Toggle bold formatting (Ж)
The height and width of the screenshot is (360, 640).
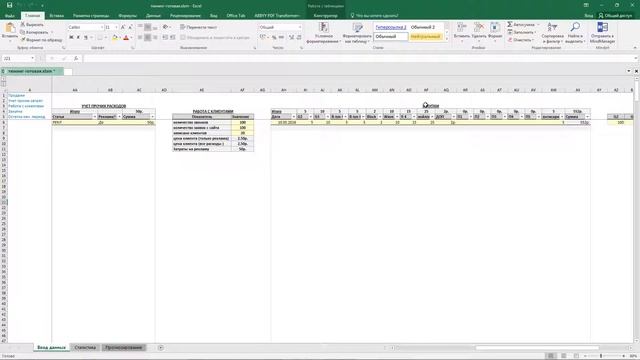(x=71, y=38)
